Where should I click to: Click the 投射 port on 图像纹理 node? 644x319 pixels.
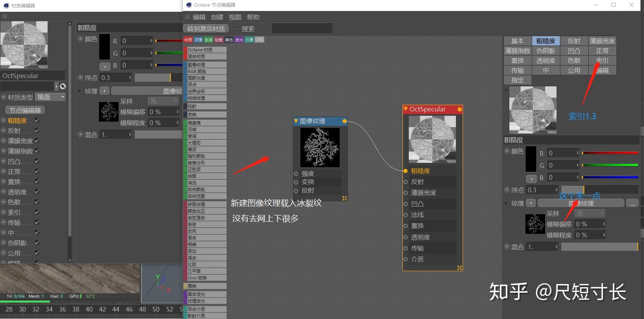coord(296,190)
